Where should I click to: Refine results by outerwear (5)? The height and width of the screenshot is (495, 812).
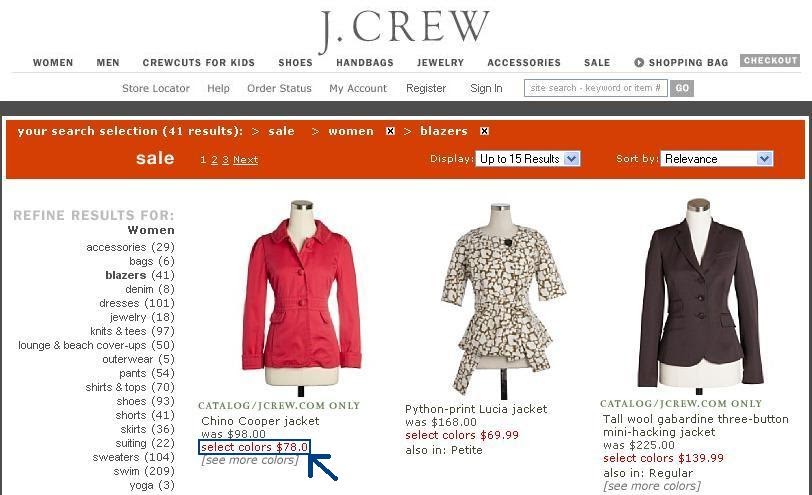pos(138,359)
